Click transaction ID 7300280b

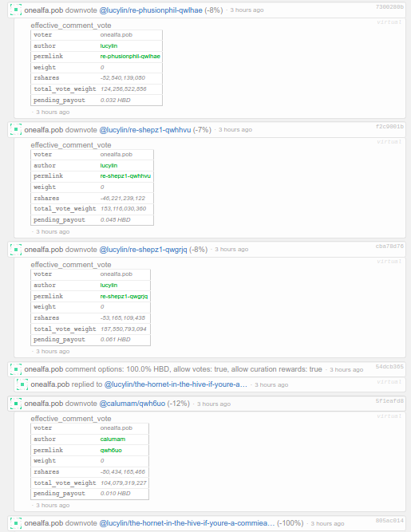(389, 7)
